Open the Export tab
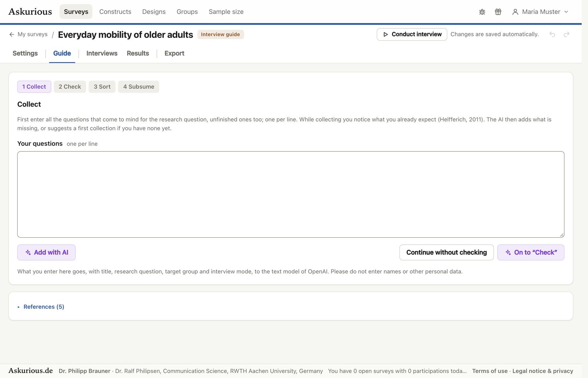Image resolution: width=588 pixels, height=378 pixels. (x=174, y=53)
